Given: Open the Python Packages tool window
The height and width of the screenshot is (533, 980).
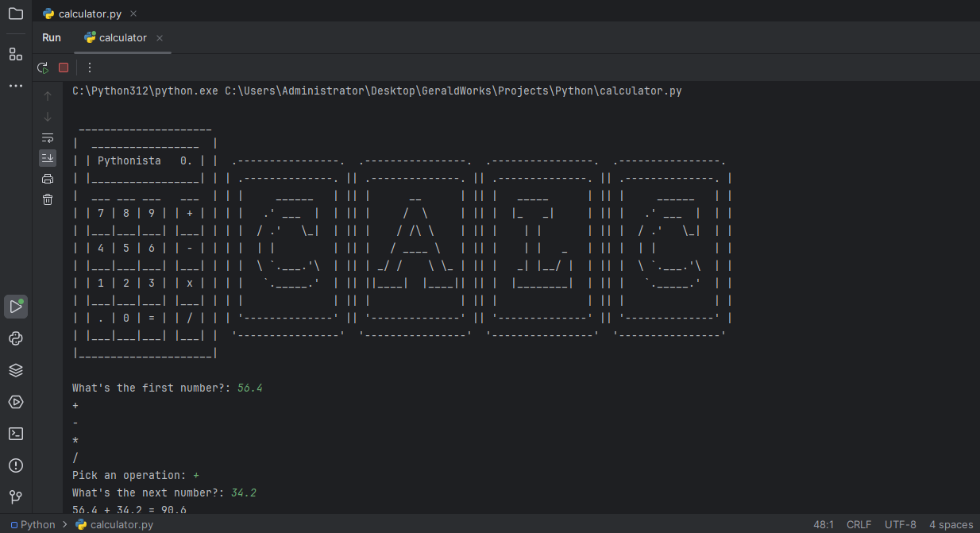Looking at the screenshot, I should tap(16, 370).
